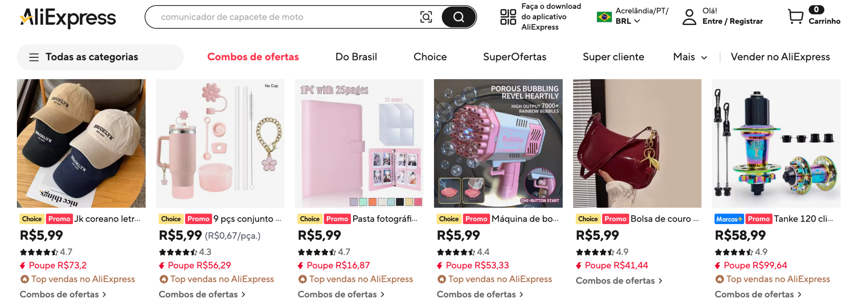The width and height of the screenshot is (868, 299).
Task: Open the bubble machine product thumbnail
Action: tap(498, 143)
